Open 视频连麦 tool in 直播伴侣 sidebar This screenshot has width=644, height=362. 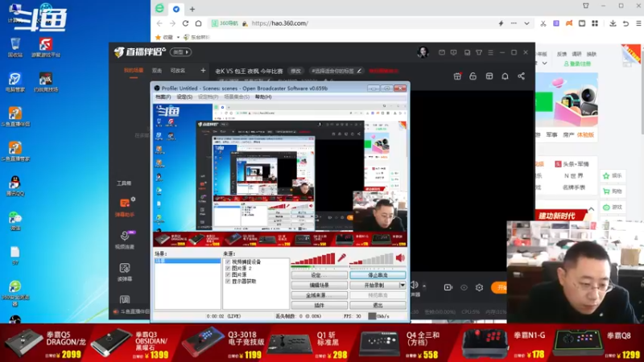coord(125,240)
